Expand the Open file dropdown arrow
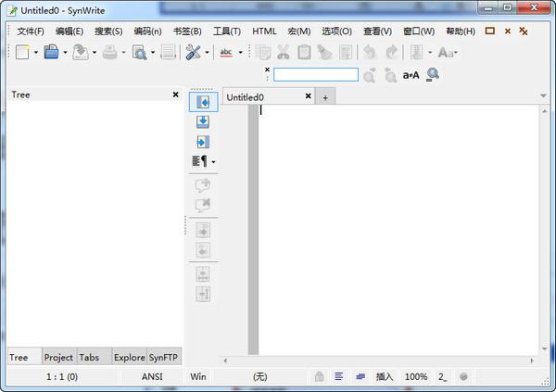This screenshot has height=392, width=556. click(65, 53)
